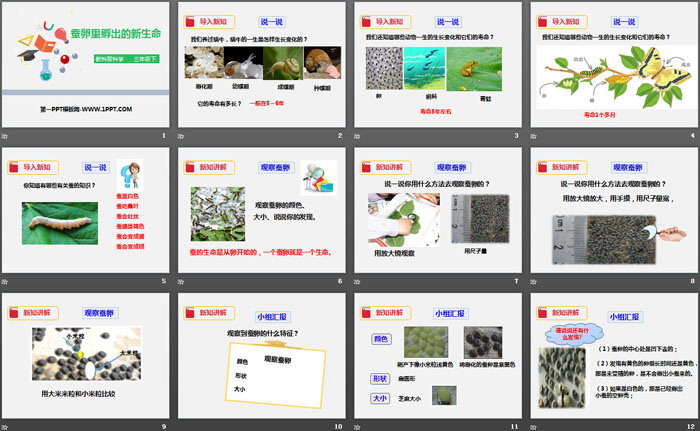
Task: Click slide number label 9
Action: tap(164, 427)
